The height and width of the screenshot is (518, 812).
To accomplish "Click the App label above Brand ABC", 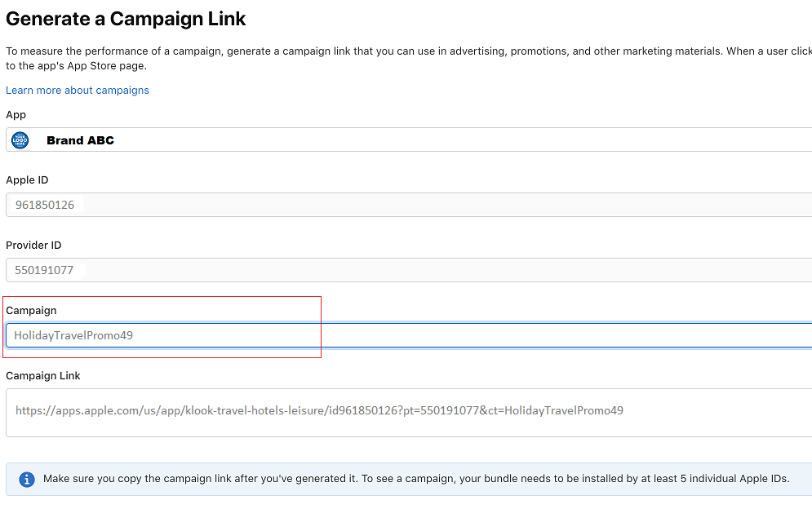I will (x=16, y=115).
